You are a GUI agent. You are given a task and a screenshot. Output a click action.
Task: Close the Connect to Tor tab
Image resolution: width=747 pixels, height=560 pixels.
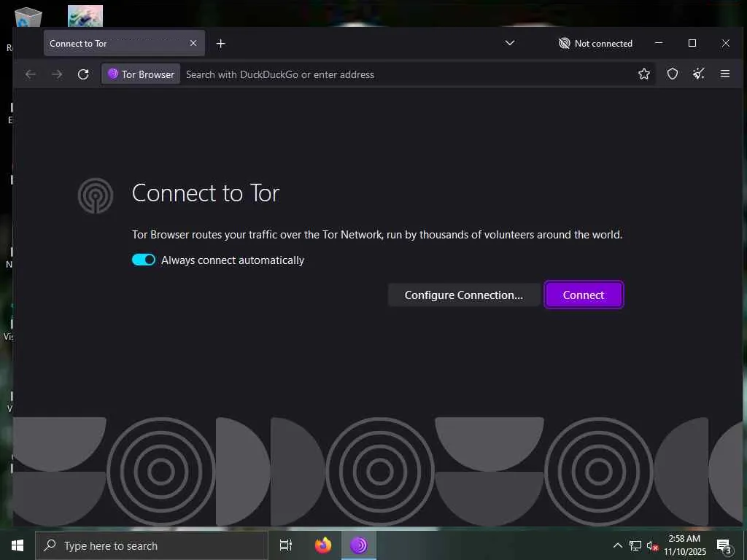(x=193, y=43)
